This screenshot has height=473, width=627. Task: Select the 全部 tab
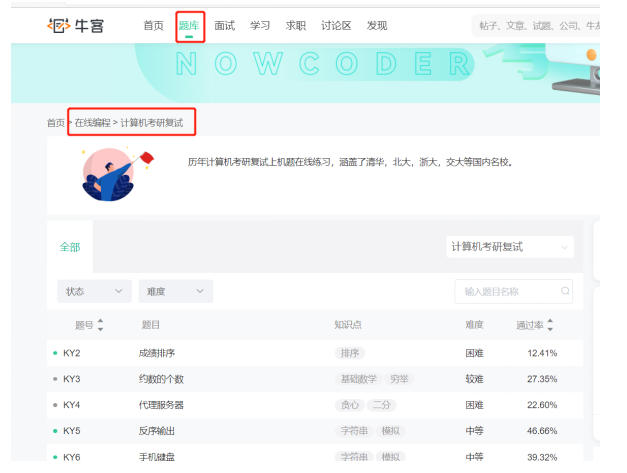(x=70, y=247)
